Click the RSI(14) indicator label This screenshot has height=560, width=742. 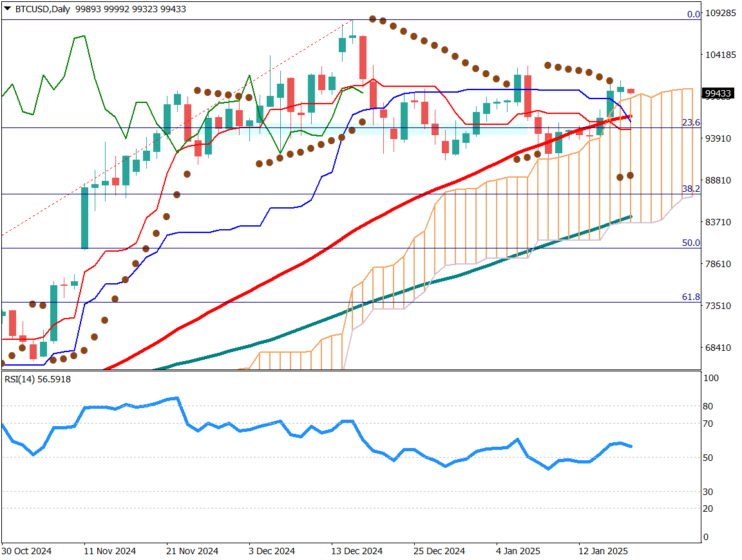(37, 379)
